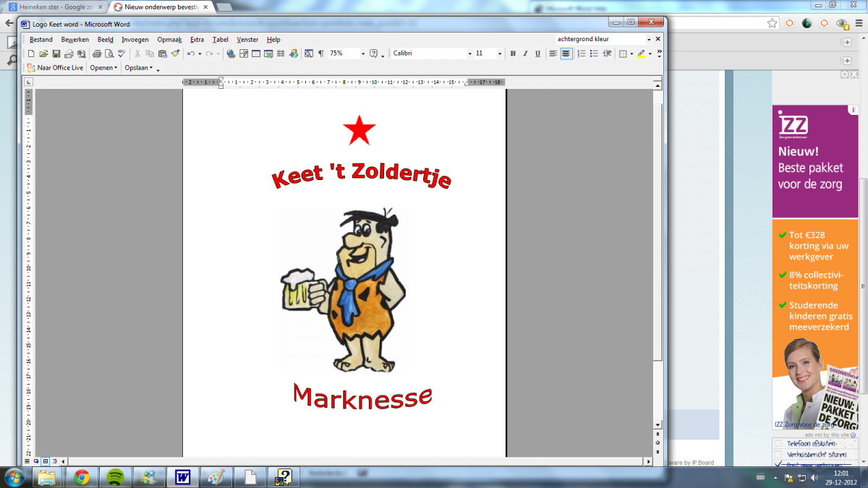Viewport: 868px width, 488px height.
Task: Toggle the Document Map icon
Action: pos(308,53)
